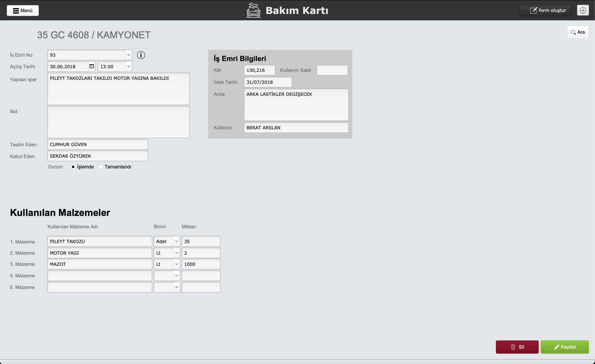Click the quantity field containing 35
The width and height of the screenshot is (595, 364).
(201, 241)
